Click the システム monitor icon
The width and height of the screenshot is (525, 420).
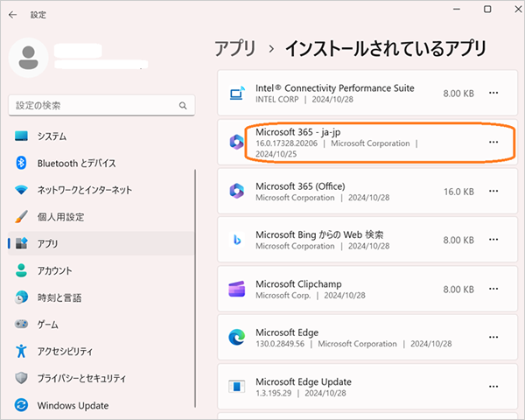coord(21,136)
